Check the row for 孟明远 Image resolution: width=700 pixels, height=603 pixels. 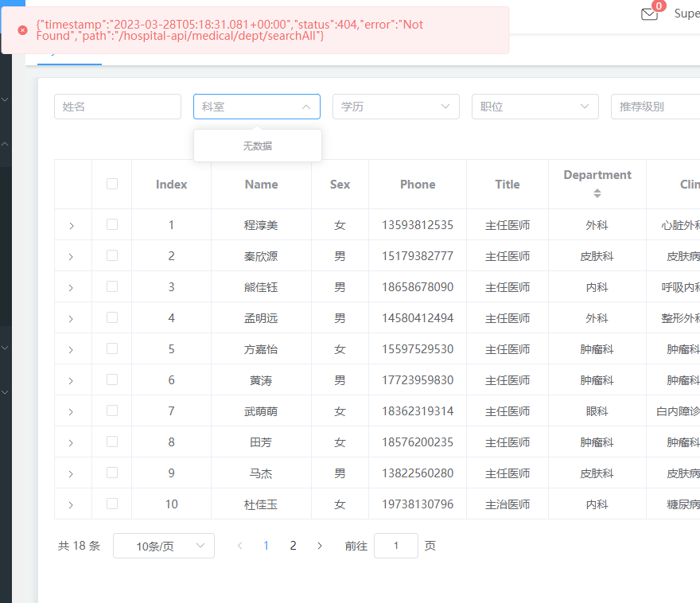[112, 317]
